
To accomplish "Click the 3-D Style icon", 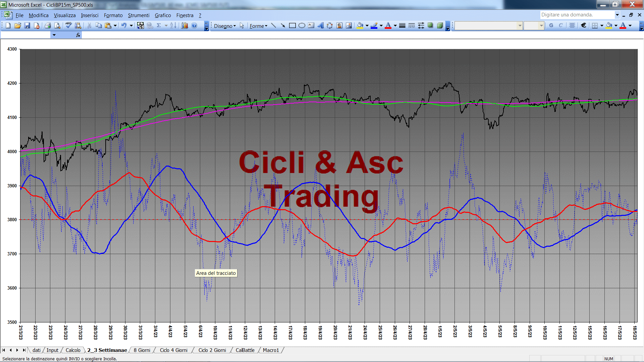I will point(440,25).
